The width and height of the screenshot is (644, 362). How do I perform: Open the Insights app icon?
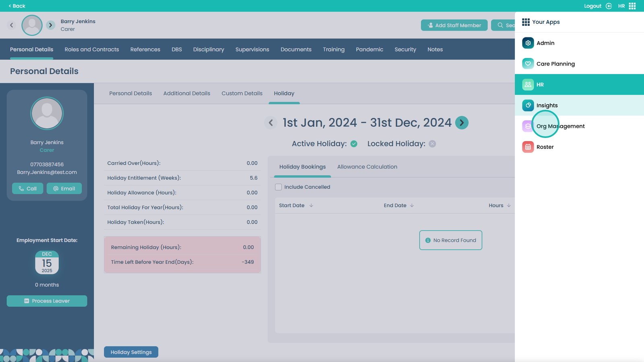pos(528,105)
